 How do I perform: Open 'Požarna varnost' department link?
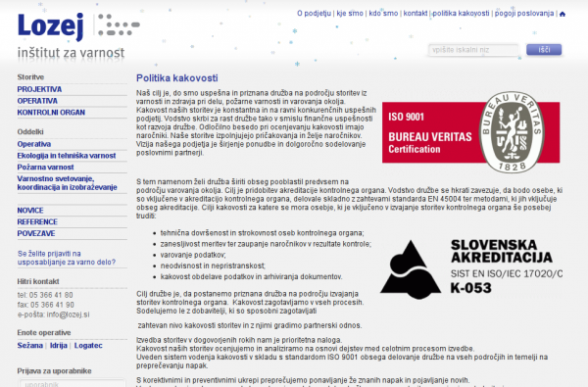click(x=45, y=167)
